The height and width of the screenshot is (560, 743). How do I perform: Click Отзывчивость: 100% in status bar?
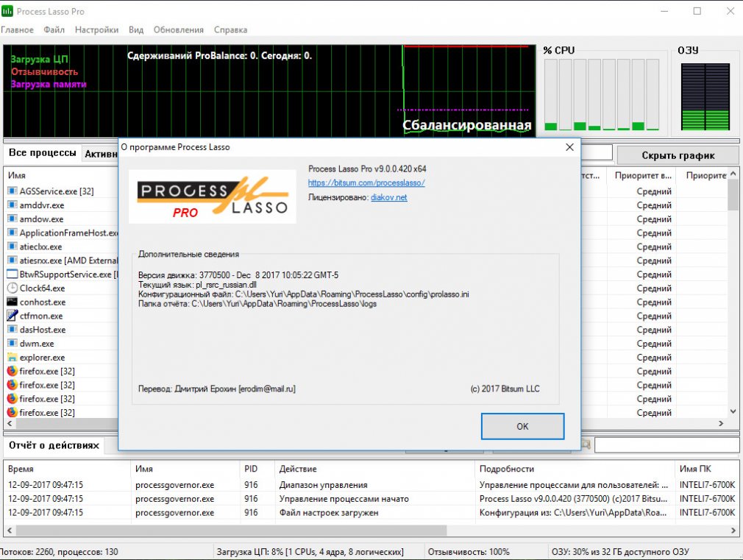[468, 552]
